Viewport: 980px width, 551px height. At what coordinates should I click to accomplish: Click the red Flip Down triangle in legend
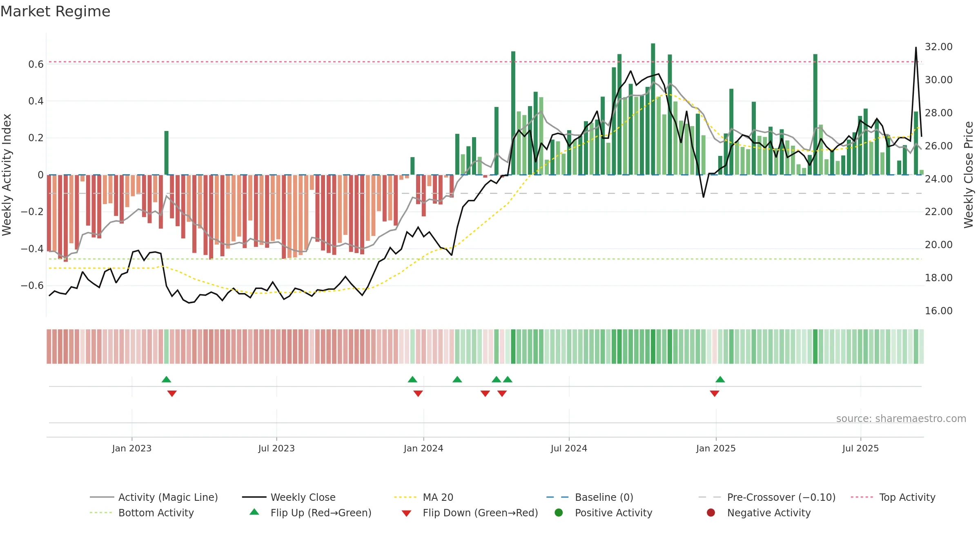pyautogui.click(x=406, y=513)
